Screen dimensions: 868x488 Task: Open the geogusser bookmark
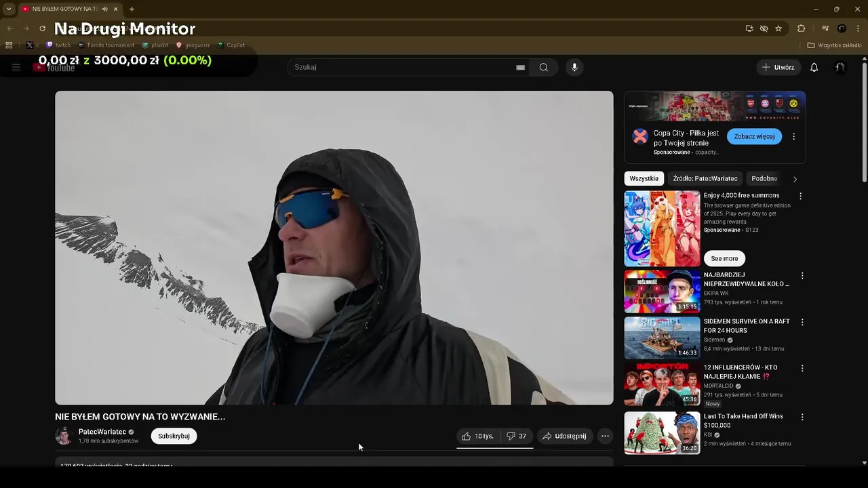pyautogui.click(x=193, y=45)
